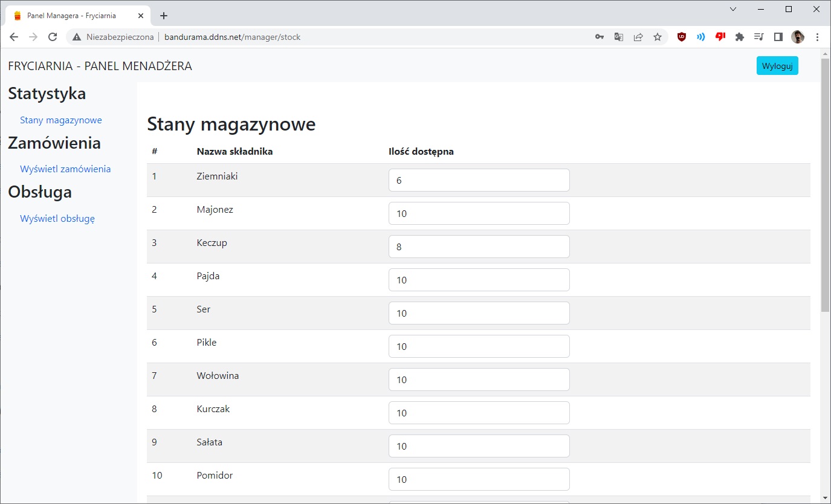The height and width of the screenshot is (504, 831).
Task: Open the tab search chevron
Action: pyautogui.click(x=733, y=9)
